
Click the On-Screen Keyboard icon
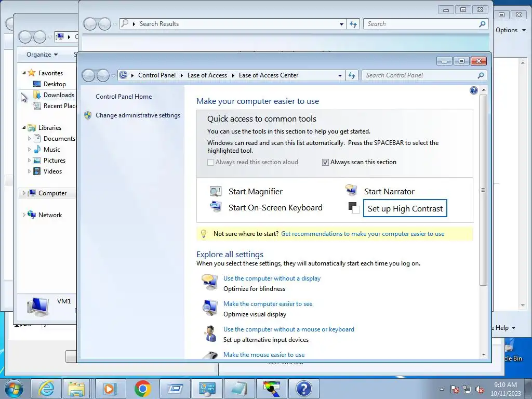pyautogui.click(x=216, y=206)
